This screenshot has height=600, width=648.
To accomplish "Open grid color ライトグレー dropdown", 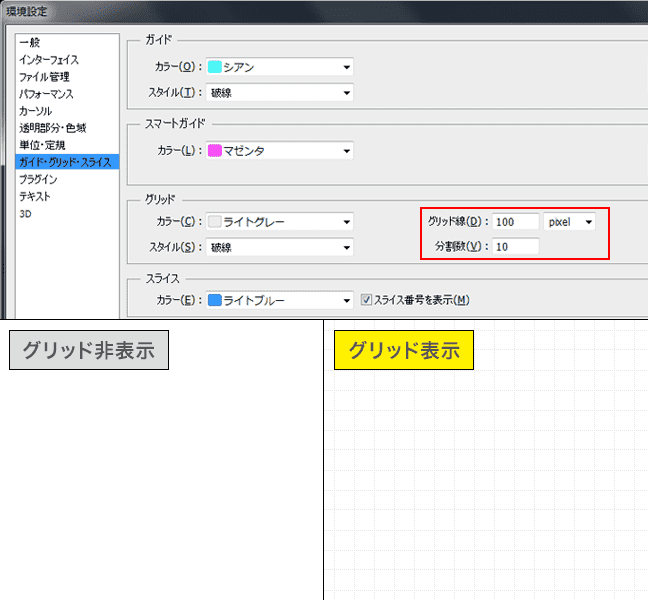I will point(280,222).
